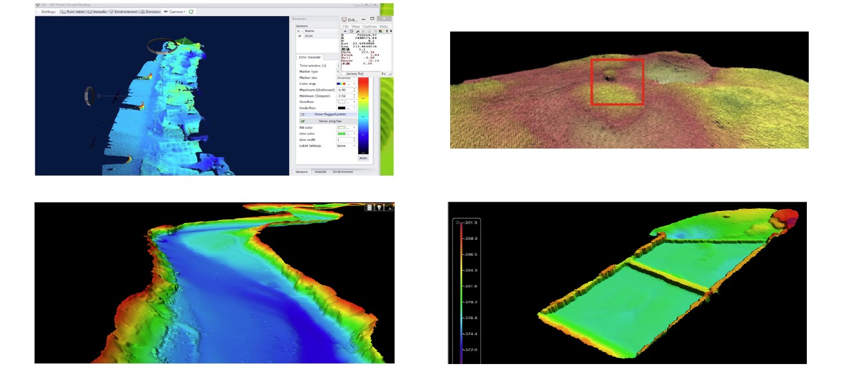Click the Auto button under the color bar
The height and width of the screenshot is (375, 868).
click(363, 158)
